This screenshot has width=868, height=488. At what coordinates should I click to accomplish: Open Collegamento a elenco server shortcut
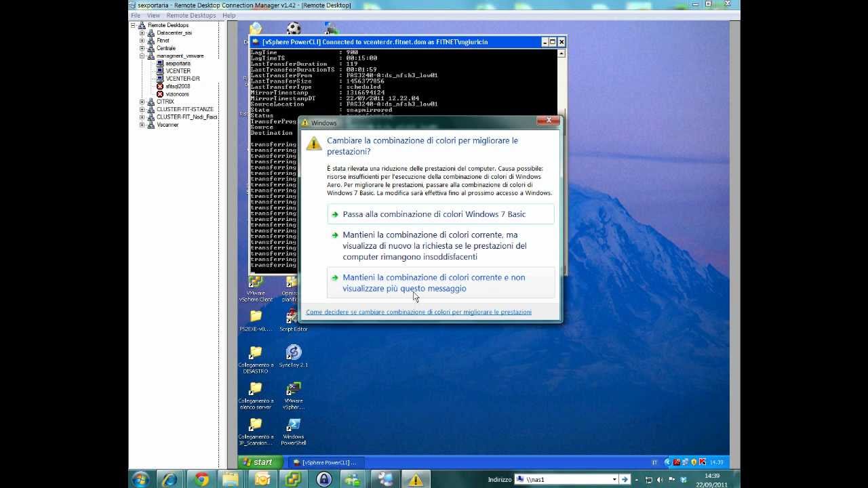coord(256,396)
